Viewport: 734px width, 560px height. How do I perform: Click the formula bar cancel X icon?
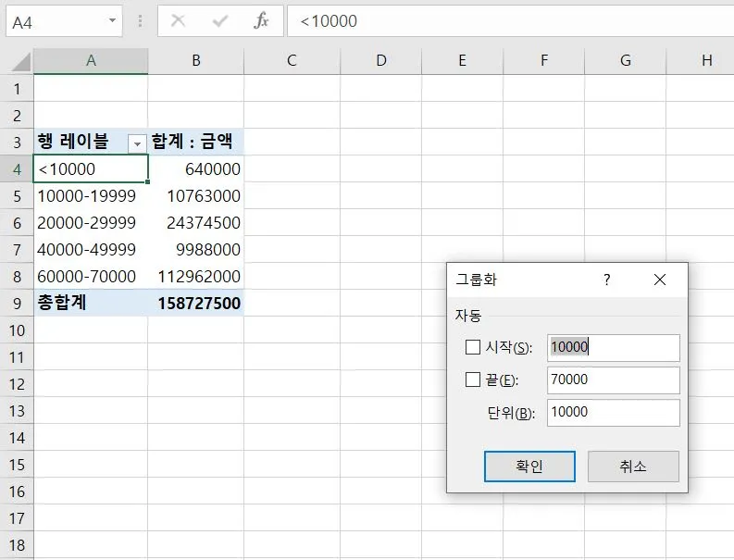[x=178, y=20]
